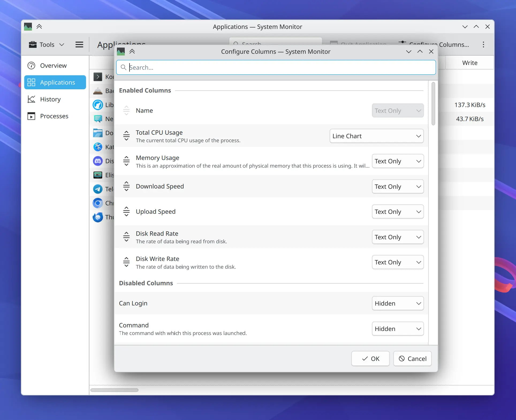Select the Processes sidebar icon
Screen dimensions: 516x420
tap(31, 116)
